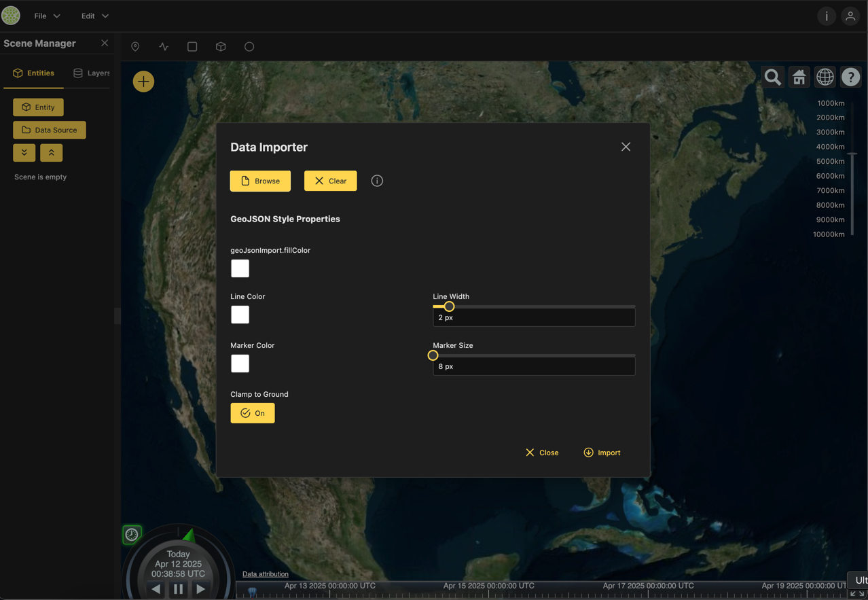This screenshot has width=868, height=600.
Task: Select the point marker tool icon
Action: tap(135, 47)
